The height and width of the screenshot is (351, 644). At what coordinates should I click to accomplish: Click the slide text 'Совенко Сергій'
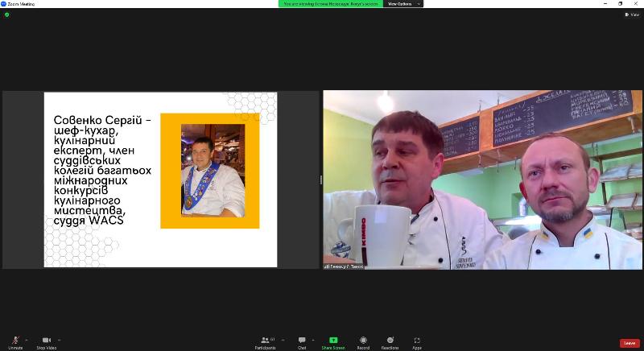(x=97, y=120)
